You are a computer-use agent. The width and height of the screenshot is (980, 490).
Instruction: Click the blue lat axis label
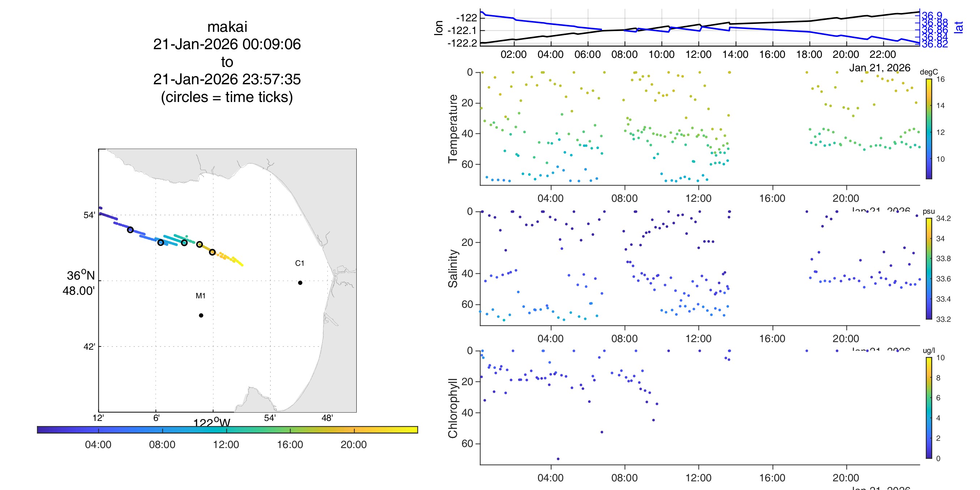click(x=959, y=27)
